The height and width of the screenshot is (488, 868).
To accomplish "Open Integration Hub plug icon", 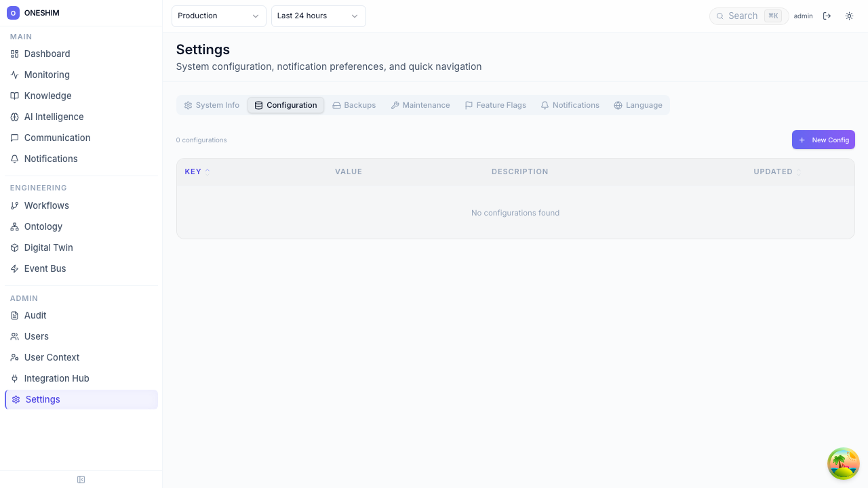I will click(14, 378).
